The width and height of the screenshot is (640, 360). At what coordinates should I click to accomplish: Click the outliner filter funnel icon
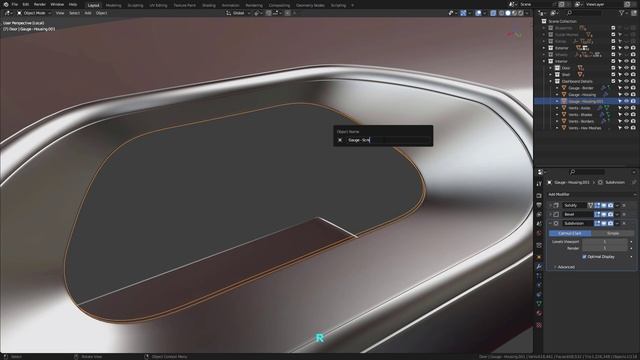622,13
